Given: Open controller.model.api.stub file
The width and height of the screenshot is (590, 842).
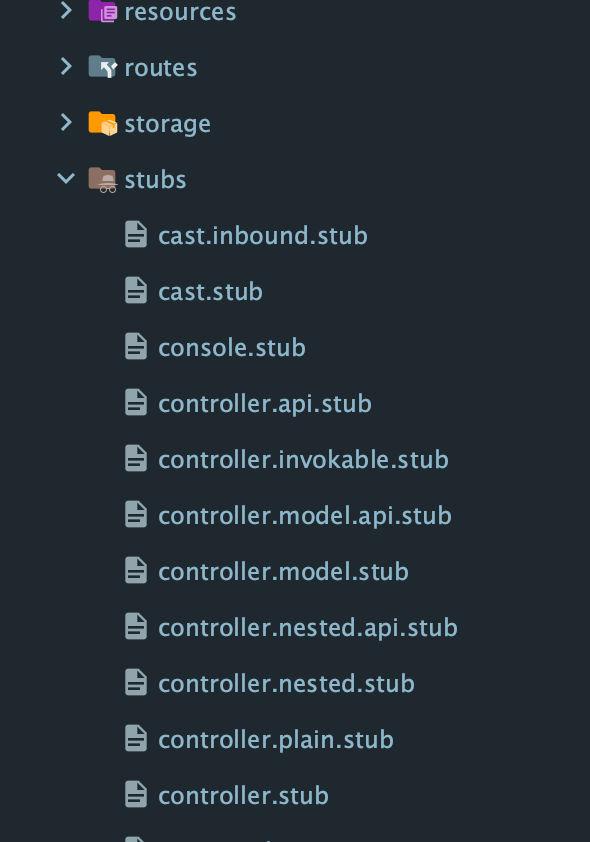Looking at the screenshot, I should [x=305, y=516].
